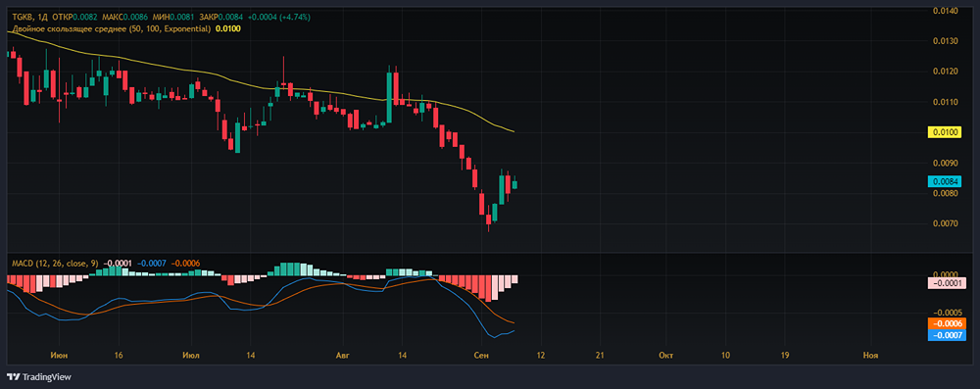
Task: Click the orange -0.0006 value in MACD legend
Action: coord(185,264)
